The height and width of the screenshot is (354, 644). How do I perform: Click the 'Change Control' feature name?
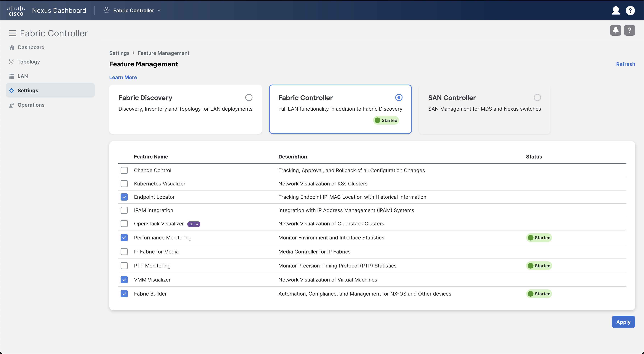click(153, 171)
